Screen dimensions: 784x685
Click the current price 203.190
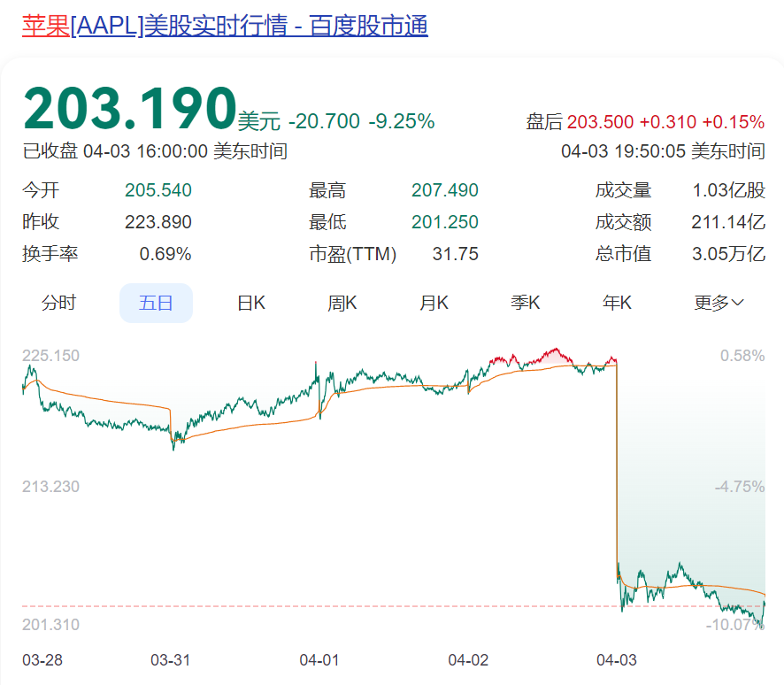point(129,108)
